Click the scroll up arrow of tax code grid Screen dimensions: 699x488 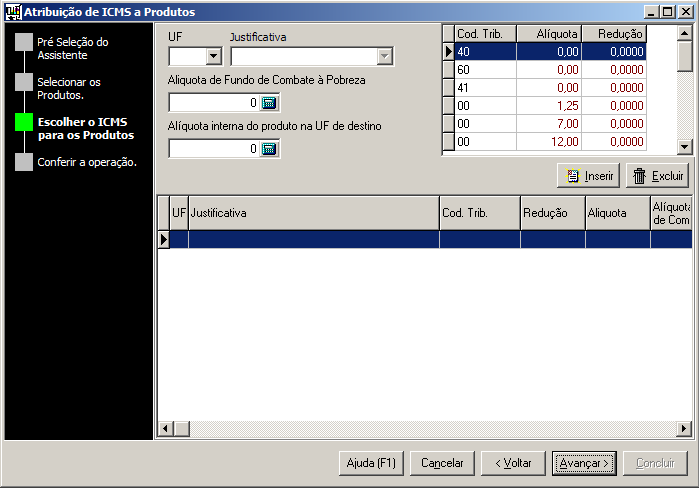[x=684, y=33]
